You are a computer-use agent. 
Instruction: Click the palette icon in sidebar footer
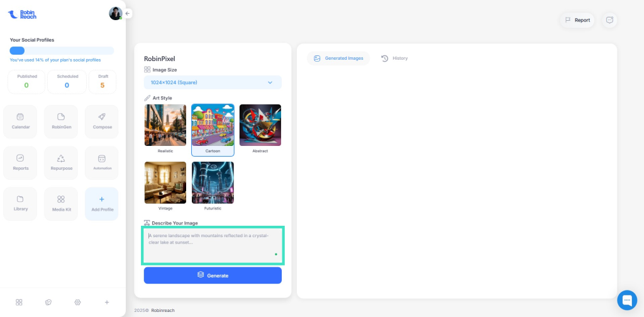click(x=48, y=302)
